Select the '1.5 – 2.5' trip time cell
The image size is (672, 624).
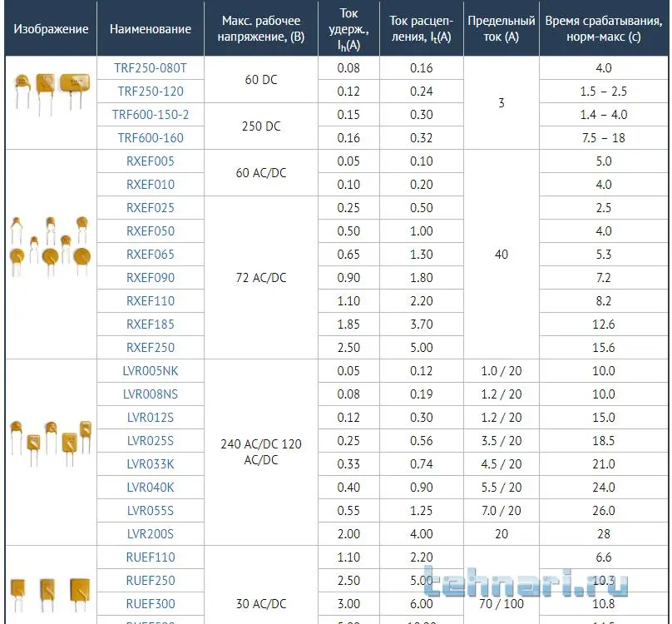(x=604, y=92)
